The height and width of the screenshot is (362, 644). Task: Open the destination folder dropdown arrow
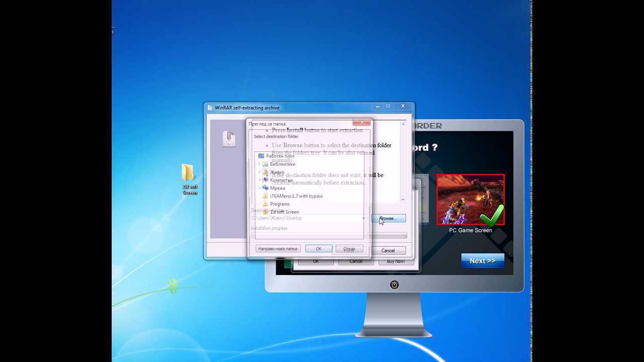364,218
